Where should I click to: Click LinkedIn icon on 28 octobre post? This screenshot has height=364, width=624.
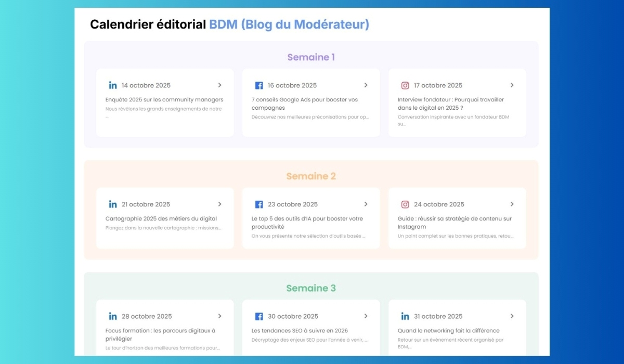click(x=113, y=316)
